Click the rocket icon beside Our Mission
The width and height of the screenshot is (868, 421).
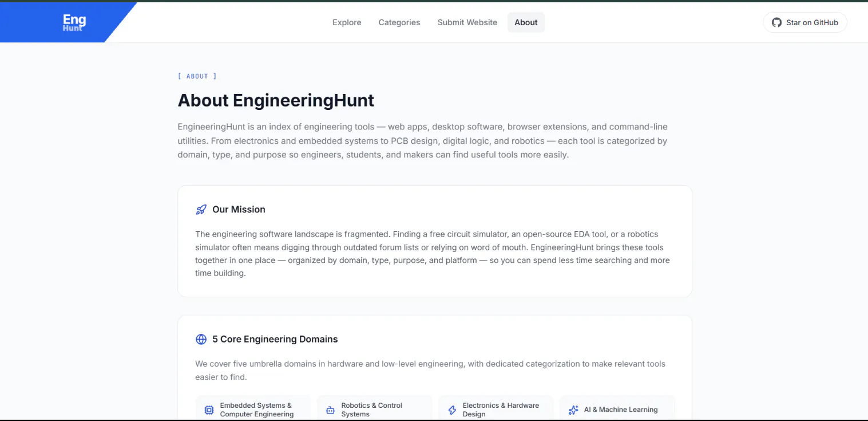click(201, 210)
